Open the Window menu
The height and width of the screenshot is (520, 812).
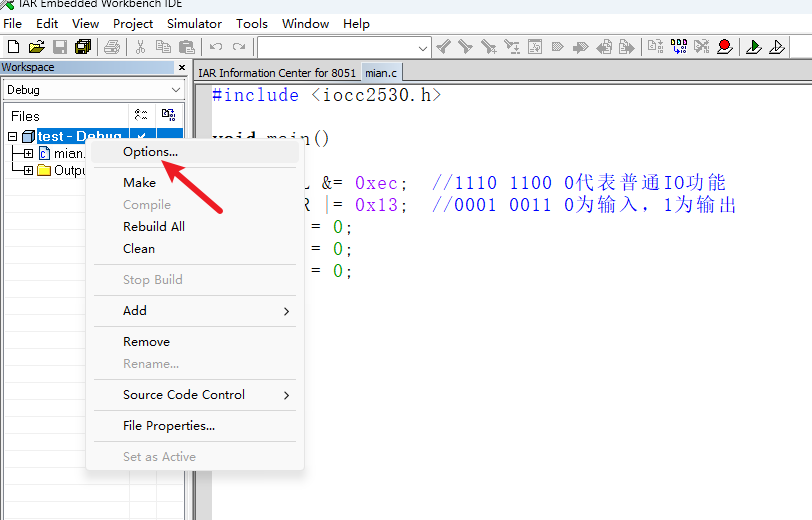click(x=306, y=24)
